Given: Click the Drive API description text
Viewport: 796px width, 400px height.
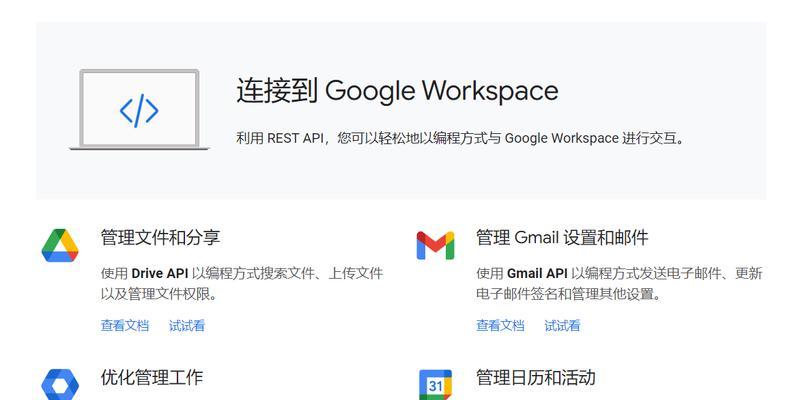Looking at the screenshot, I should (242, 283).
